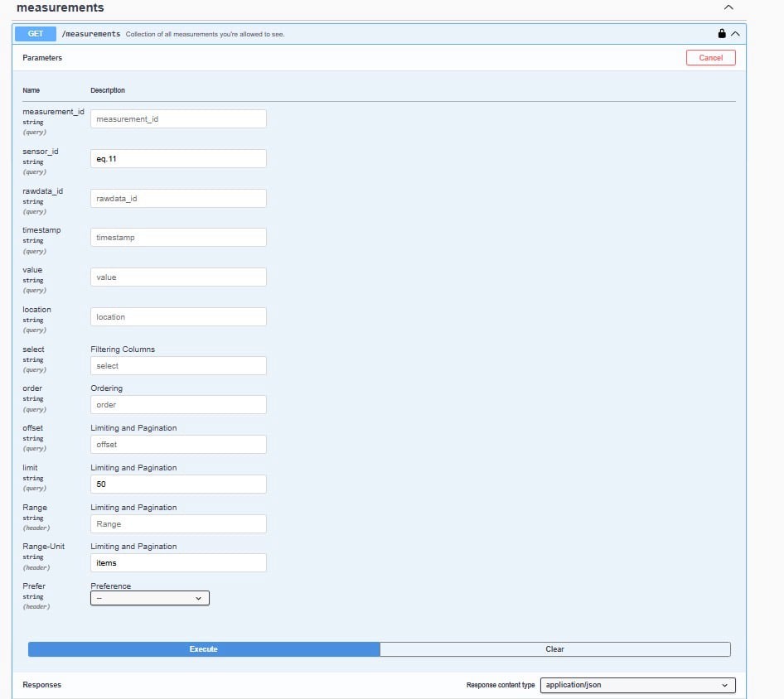Open the Prefer header dropdown

pos(149,598)
